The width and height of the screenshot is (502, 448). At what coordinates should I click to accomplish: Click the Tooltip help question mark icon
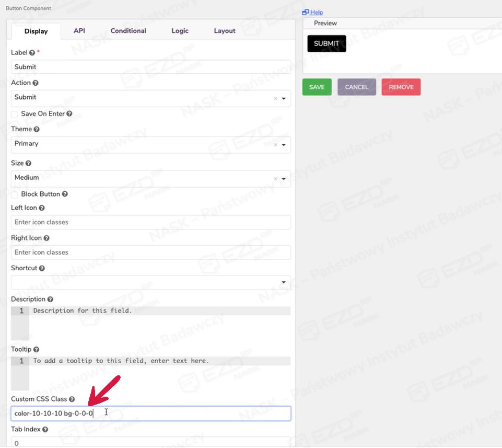[36, 349]
